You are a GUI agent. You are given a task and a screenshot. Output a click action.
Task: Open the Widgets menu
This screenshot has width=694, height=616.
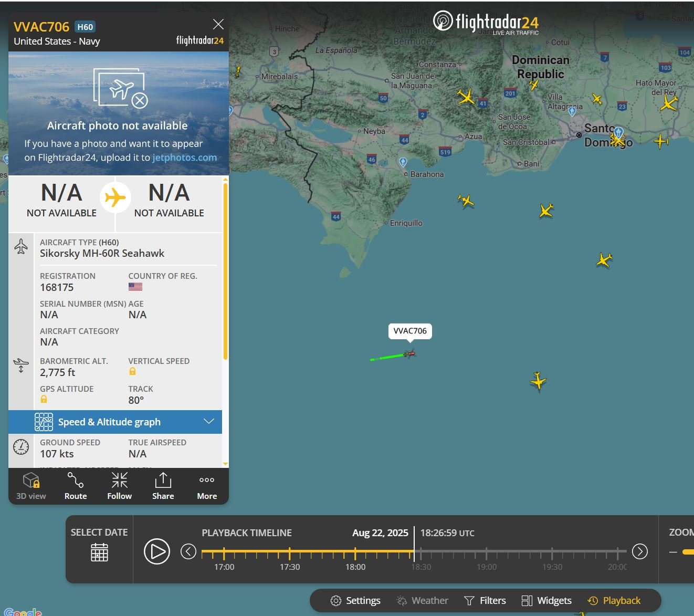(x=546, y=600)
